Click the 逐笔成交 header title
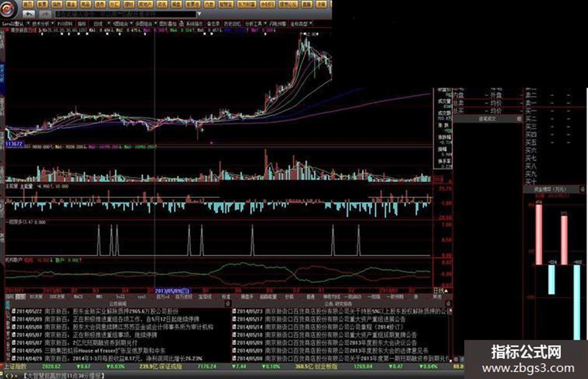 [x=487, y=119]
